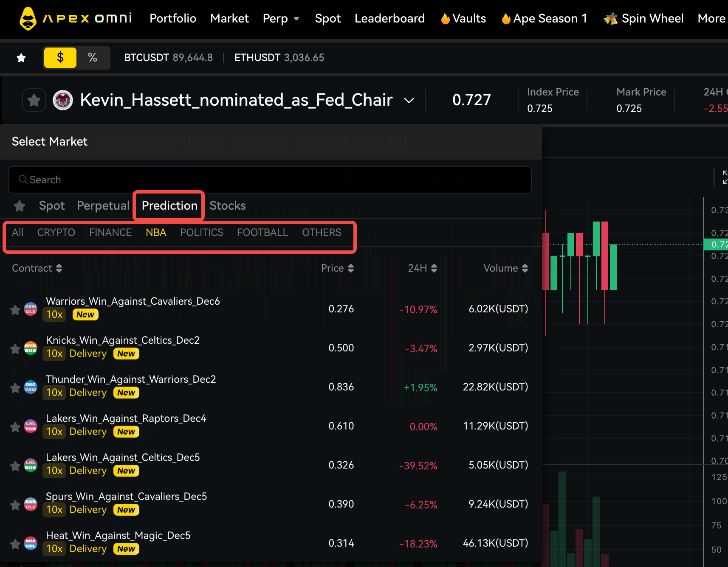The image size is (728, 567).
Task: Collapse the market selector chevron
Action: point(409,101)
